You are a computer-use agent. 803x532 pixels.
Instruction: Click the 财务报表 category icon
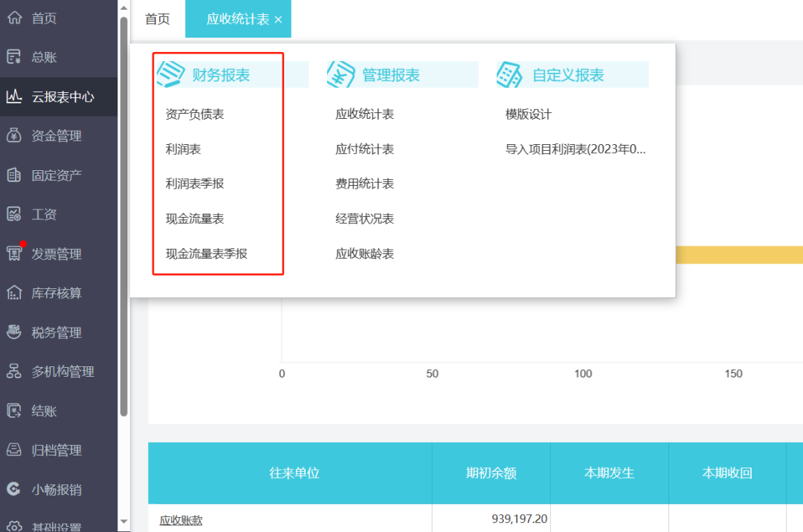coord(172,74)
